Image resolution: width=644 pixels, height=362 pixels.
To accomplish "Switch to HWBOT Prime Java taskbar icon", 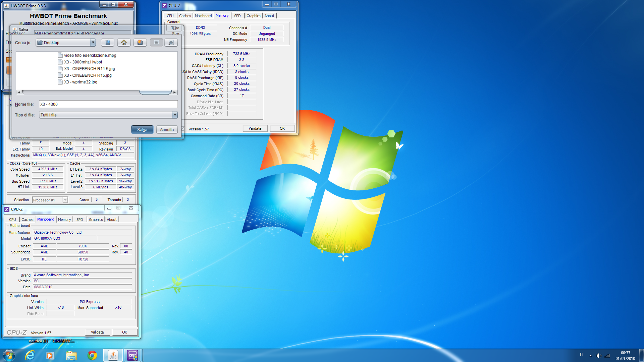I will (113, 355).
